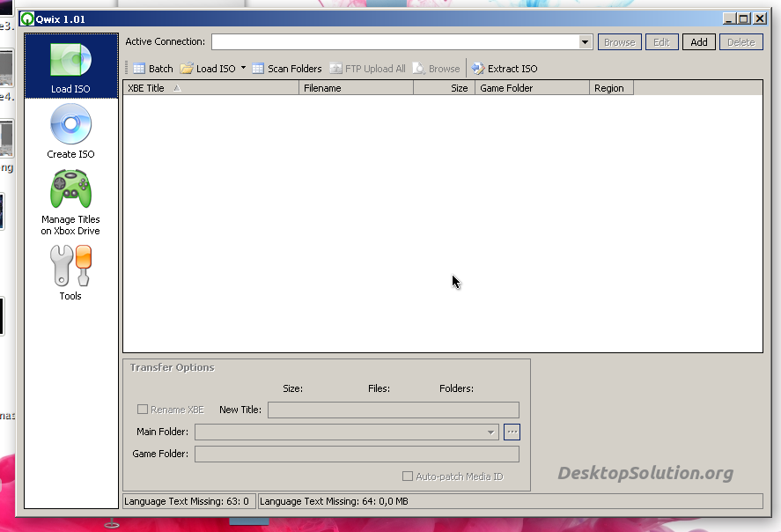
Task: Enable the Auto-patch Media ID checkbox
Action: 408,477
